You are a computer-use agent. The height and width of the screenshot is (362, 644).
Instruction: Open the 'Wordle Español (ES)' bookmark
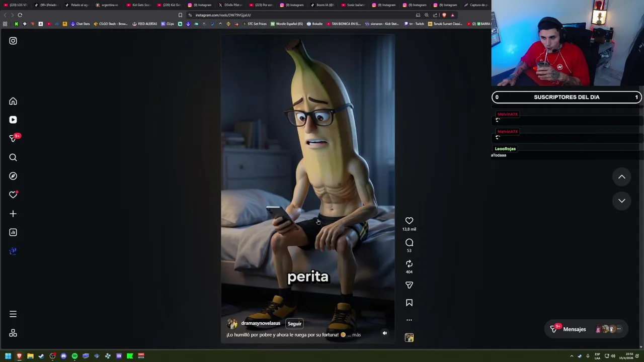287,24
